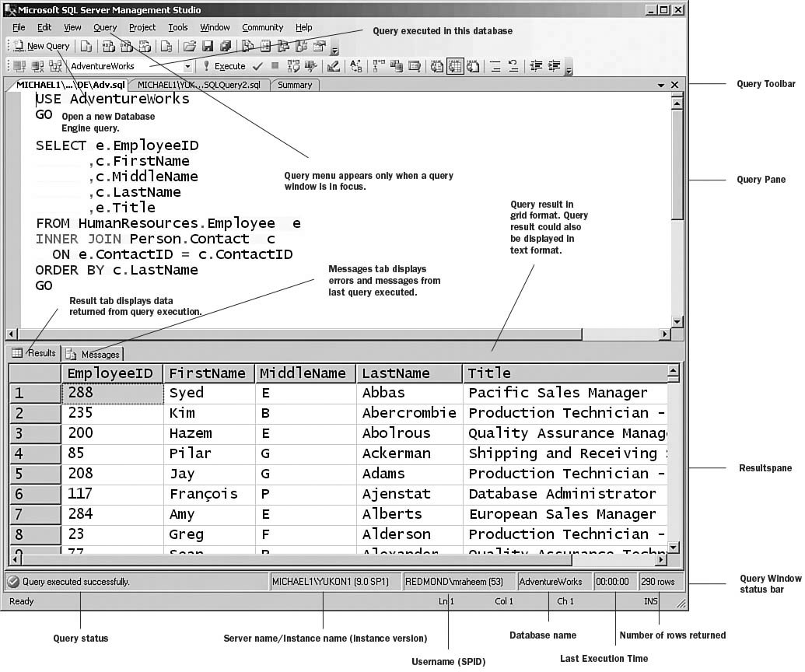Click the query pane vertical scrollbar thumb
805x672 pixels.
pyautogui.click(x=677, y=164)
